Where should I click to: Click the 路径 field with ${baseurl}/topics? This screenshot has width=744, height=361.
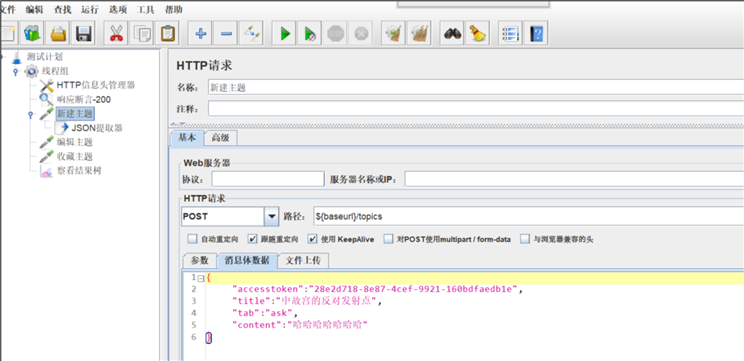click(x=528, y=216)
